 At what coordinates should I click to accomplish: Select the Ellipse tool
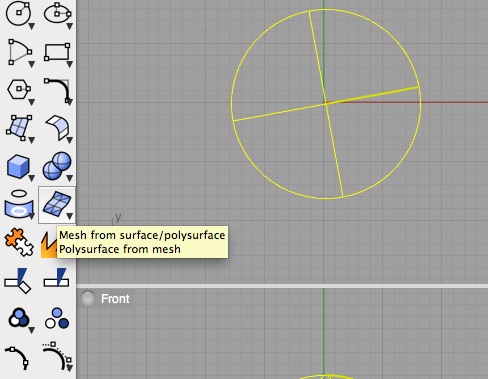[57, 13]
